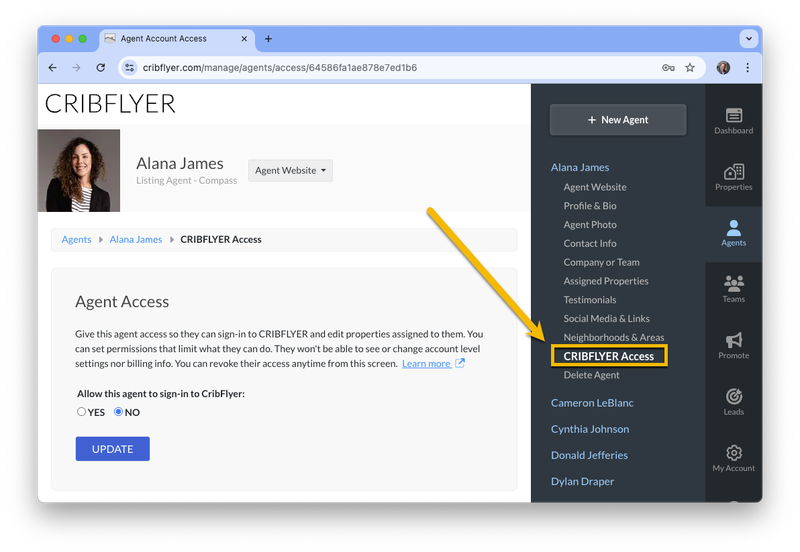Select CRIBFLYER Access in sidebar
The image size is (800, 552).
609,356
